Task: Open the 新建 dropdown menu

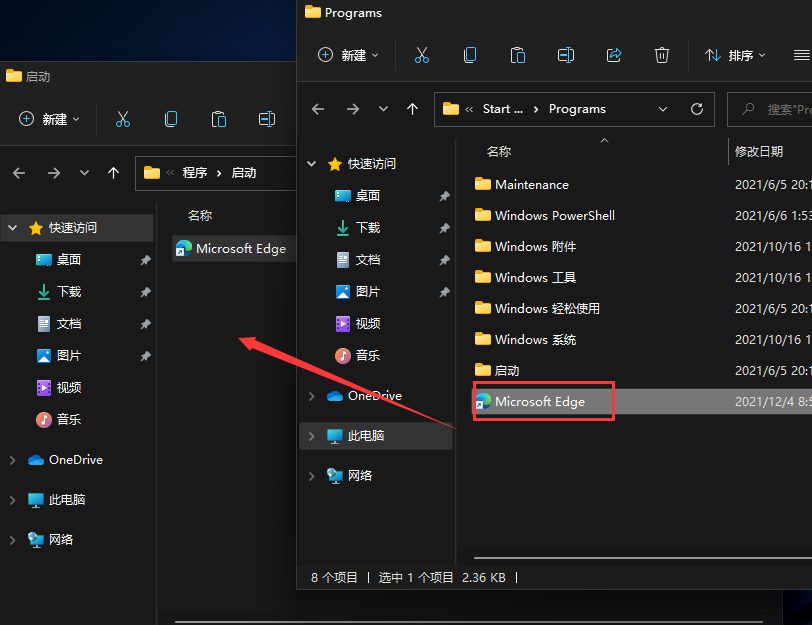Action: (348, 55)
